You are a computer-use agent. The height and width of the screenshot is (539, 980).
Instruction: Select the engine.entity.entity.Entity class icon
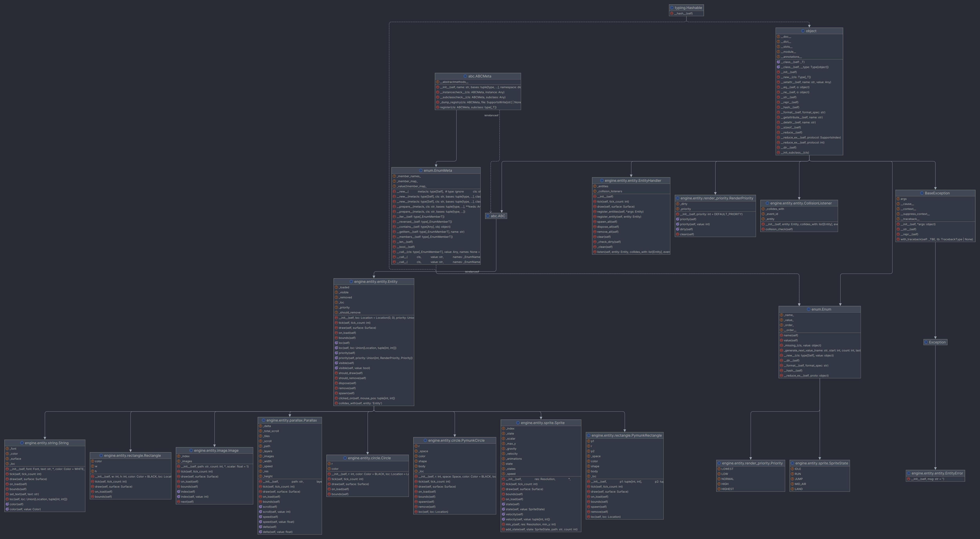point(351,282)
